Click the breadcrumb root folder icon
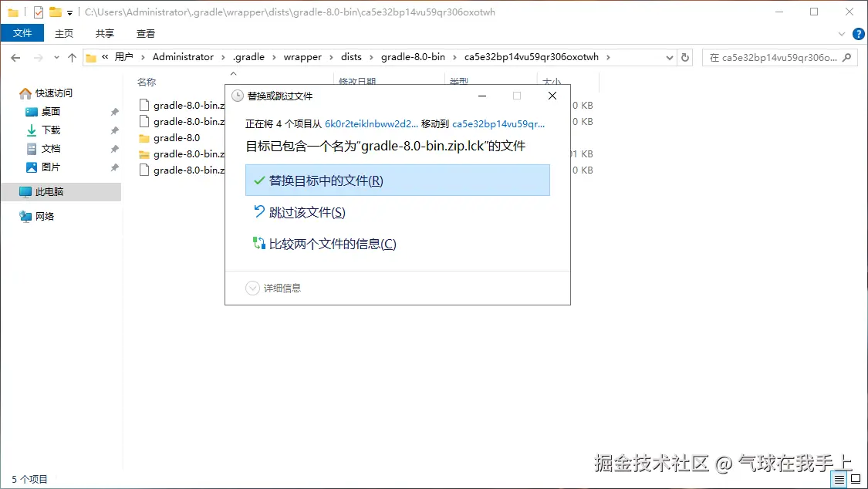Image resolution: width=868 pixels, height=489 pixels. click(x=91, y=58)
